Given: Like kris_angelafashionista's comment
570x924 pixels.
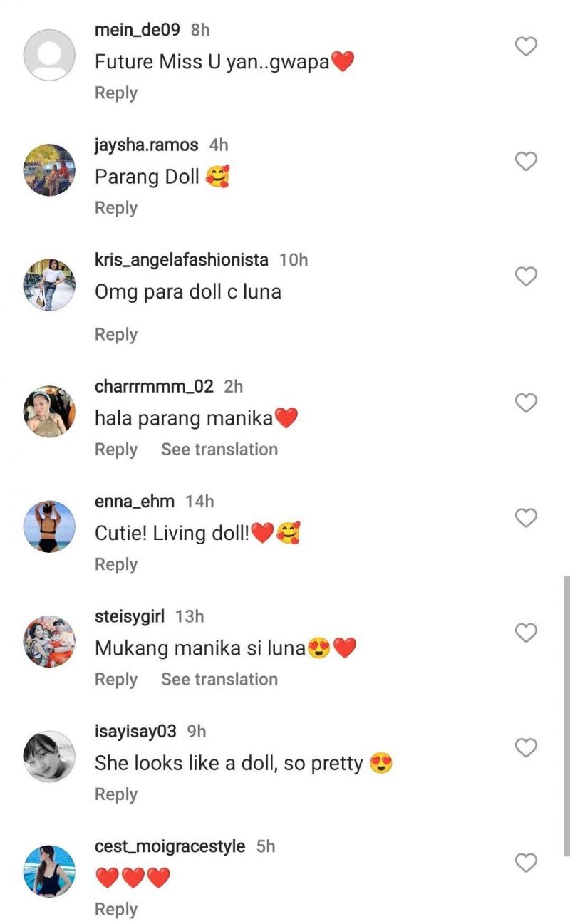Looking at the screenshot, I should tap(526, 276).
